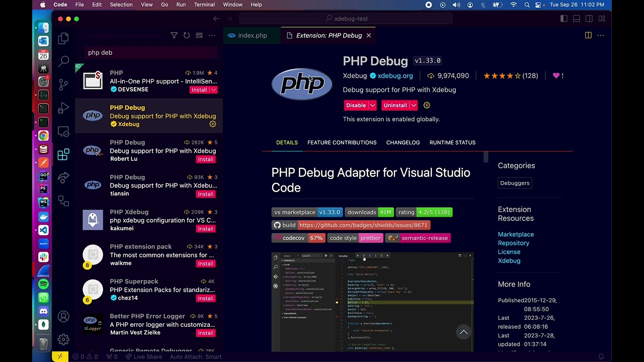
Task: Install PHP Superpack by chez14
Action: [205, 298]
